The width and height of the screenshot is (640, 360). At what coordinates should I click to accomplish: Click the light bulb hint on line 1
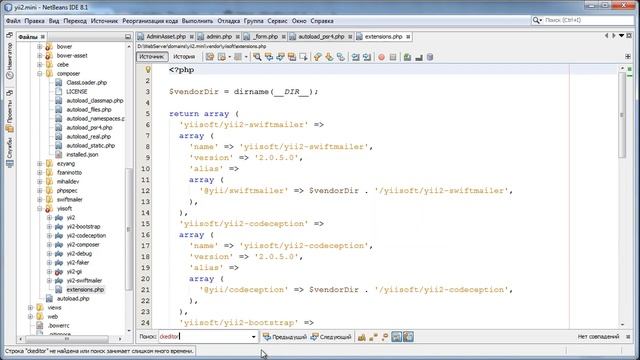coord(148,70)
